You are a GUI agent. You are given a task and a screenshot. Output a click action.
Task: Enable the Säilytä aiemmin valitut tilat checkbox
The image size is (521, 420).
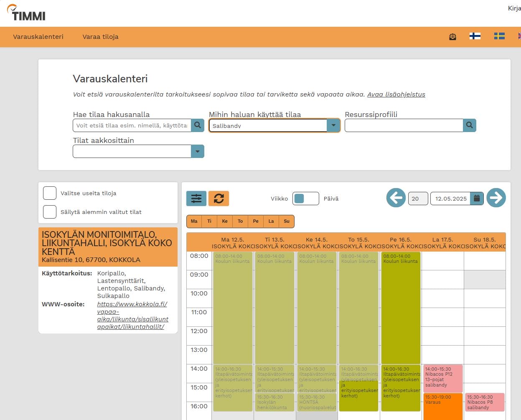(50, 212)
